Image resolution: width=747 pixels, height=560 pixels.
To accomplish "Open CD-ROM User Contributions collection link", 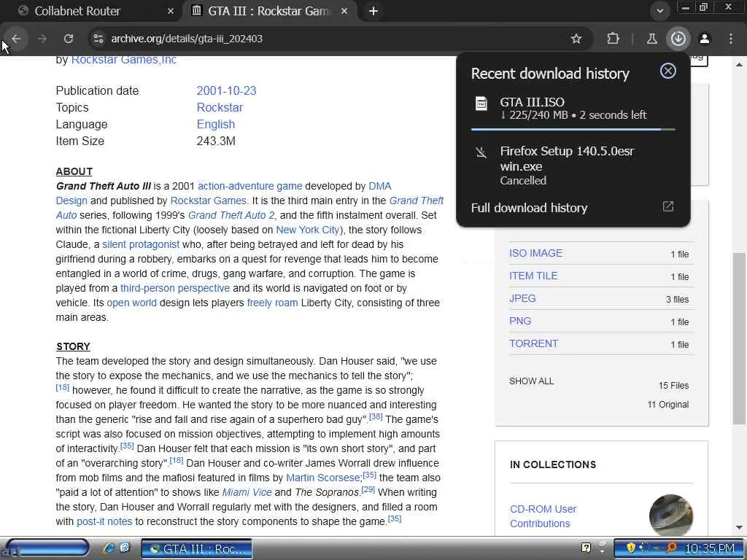I will (x=543, y=516).
